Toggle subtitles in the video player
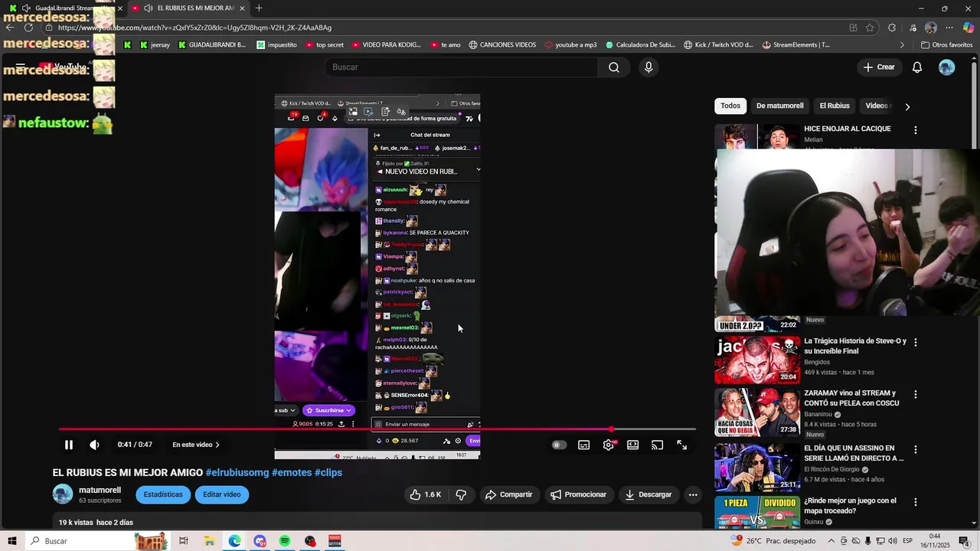 (583, 445)
